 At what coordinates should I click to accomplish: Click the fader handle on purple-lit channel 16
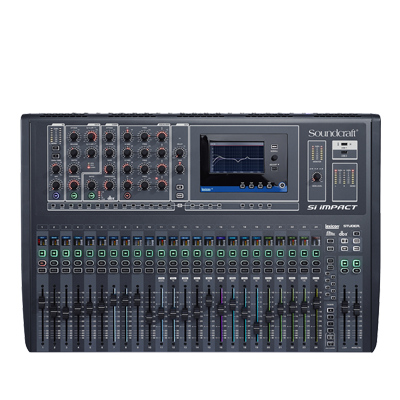pos(221,309)
